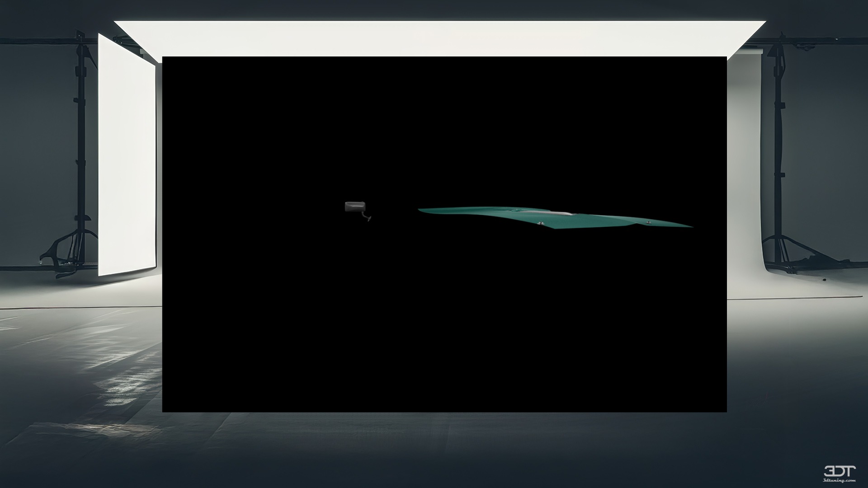
Task: Click the left hood pin latch
Action: (x=540, y=223)
